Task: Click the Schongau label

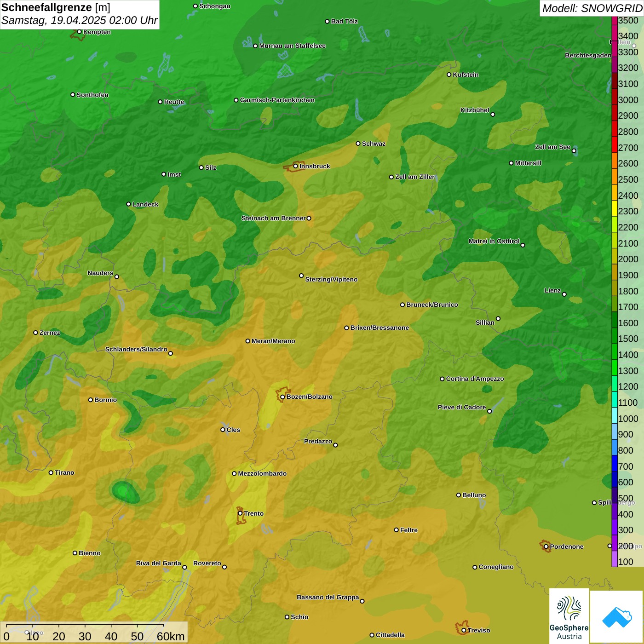Action: (215, 6)
